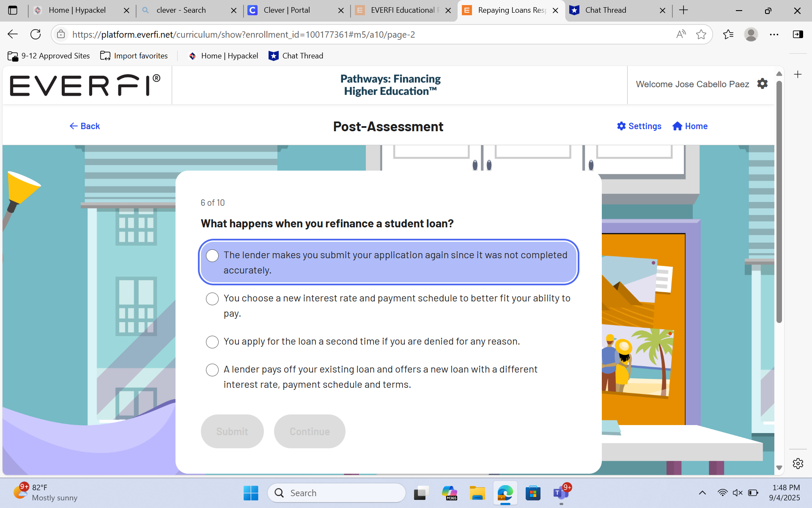Select answer about lender paying off existing loan
Screen dimensions: 812x508
tap(212, 370)
